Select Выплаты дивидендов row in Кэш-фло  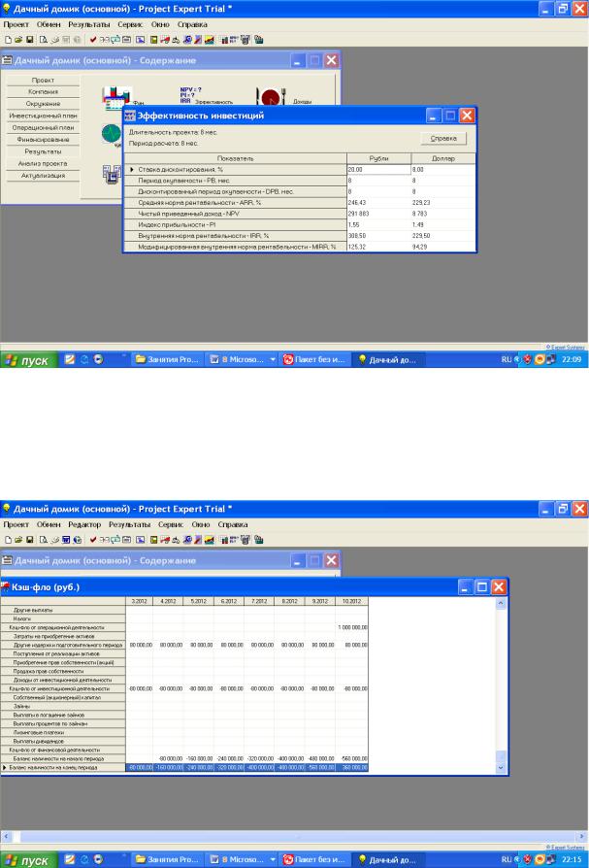point(63,741)
